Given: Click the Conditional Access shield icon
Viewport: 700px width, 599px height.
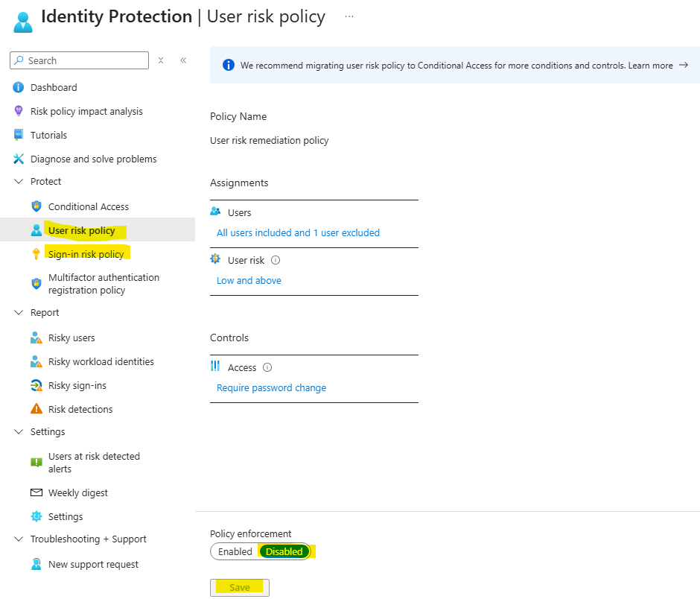Looking at the screenshot, I should pos(36,206).
